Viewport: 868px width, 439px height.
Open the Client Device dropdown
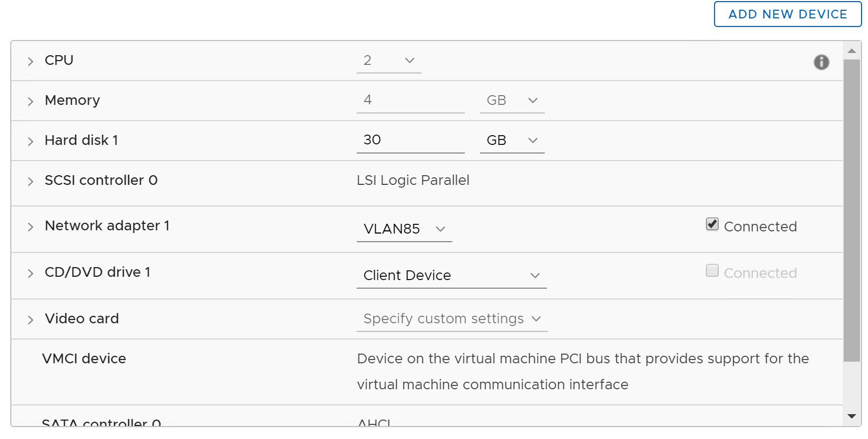pyautogui.click(x=451, y=276)
